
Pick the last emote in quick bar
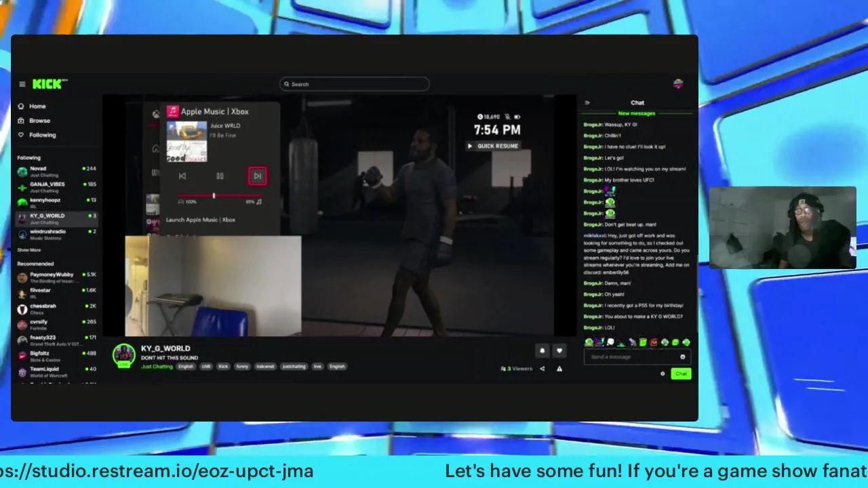point(686,342)
